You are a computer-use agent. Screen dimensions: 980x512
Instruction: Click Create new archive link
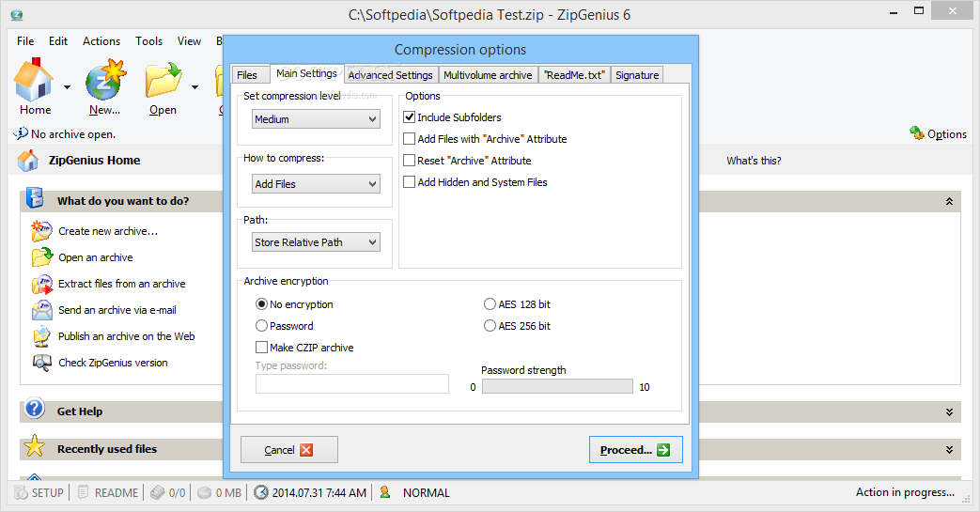(x=108, y=231)
